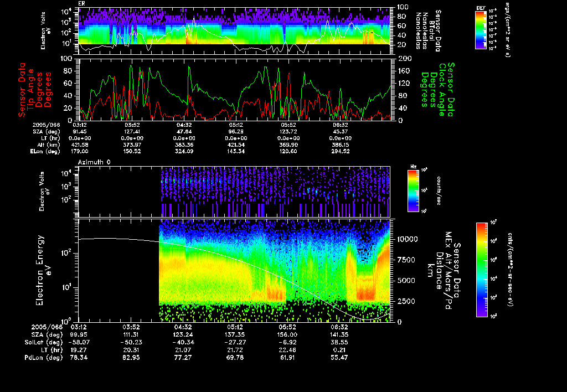Viewport: 567px width, 392px height.
Task: Click altitude value 369.90
Action: 288,145
